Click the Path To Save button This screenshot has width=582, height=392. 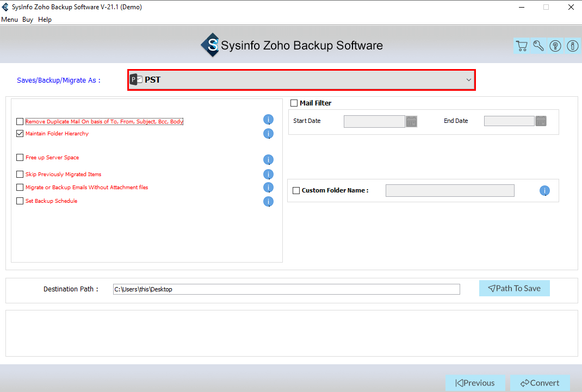pos(515,288)
